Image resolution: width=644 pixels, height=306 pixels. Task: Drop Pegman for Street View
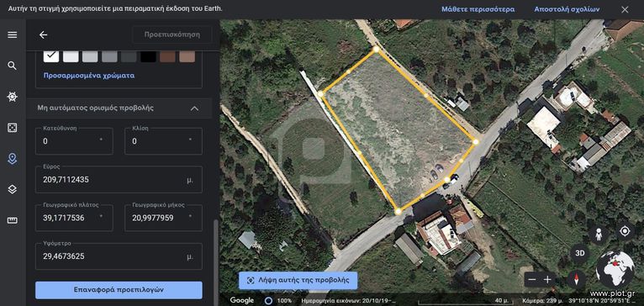pyautogui.click(x=599, y=235)
